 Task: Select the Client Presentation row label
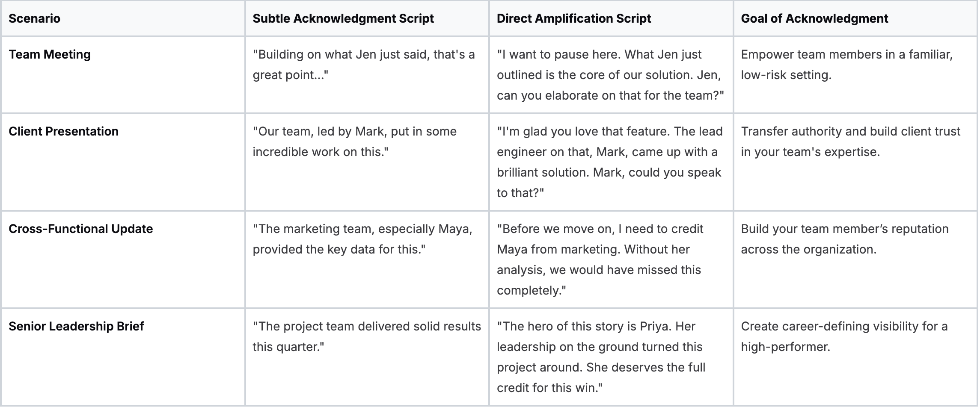63,131
